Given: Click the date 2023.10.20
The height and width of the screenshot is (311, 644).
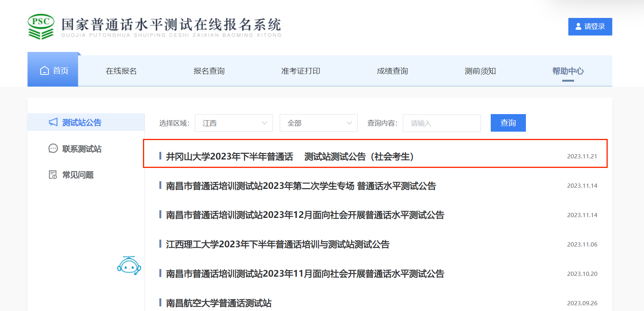Looking at the screenshot, I should click(582, 274).
